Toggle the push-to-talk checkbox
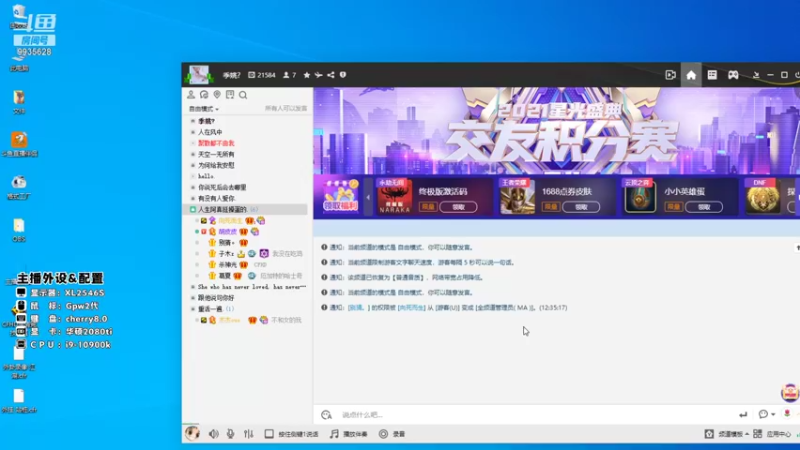Screen dimensions: 800x450 click(269, 434)
